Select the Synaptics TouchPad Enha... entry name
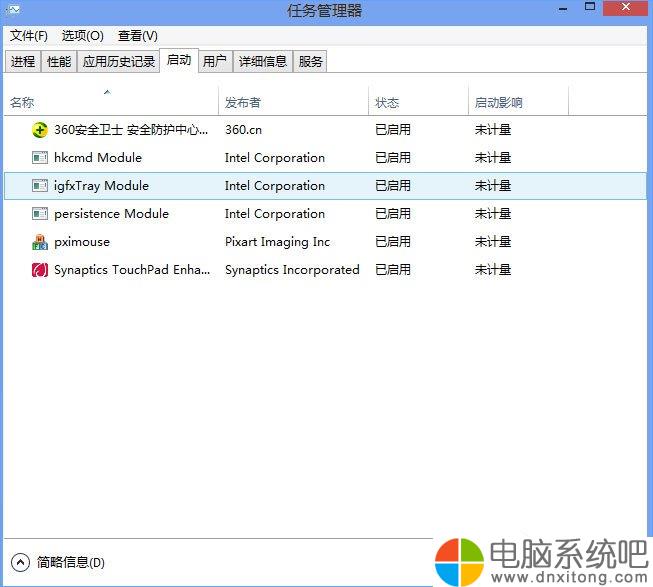Image resolution: width=653 pixels, height=587 pixels. [132, 270]
